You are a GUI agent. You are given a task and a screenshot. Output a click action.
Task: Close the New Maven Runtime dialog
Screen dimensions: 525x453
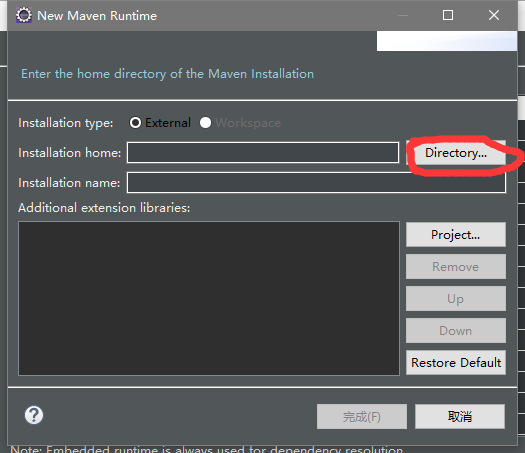(x=494, y=15)
